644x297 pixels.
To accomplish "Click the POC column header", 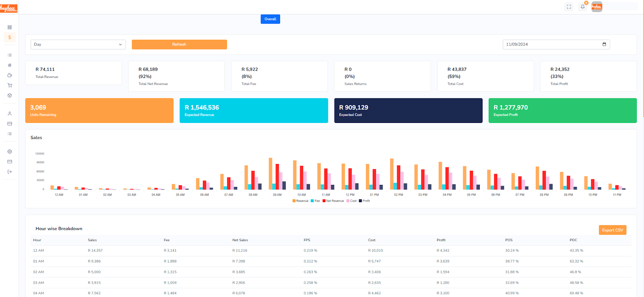I will (573, 240).
